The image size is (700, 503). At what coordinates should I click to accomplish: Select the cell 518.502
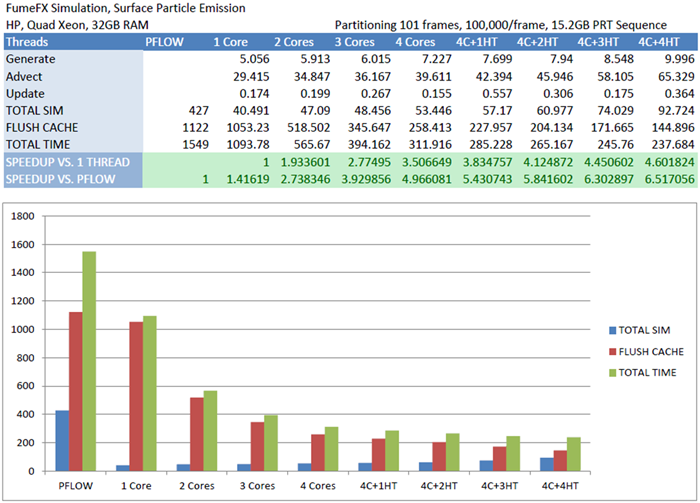(x=308, y=128)
